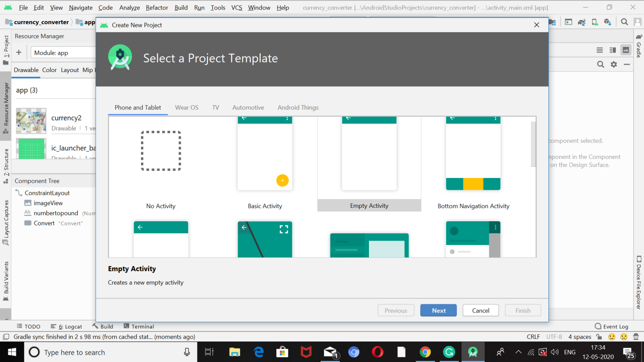Switch layout editor to Design view

click(625, 50)
